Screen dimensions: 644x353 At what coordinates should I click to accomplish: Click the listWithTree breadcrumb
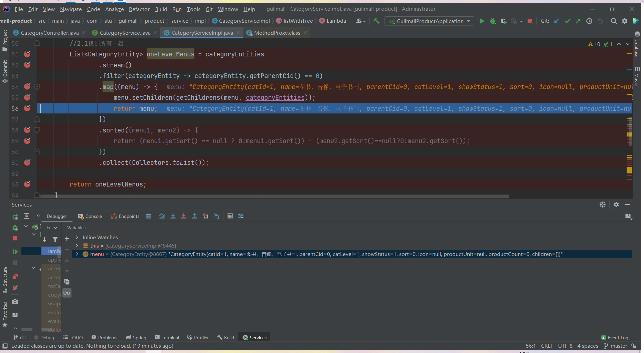(x=295, y=21)
